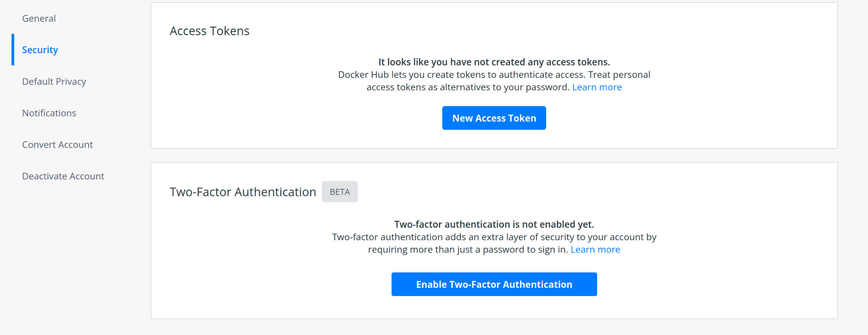Open the General settings section

[x=39, y=18]
